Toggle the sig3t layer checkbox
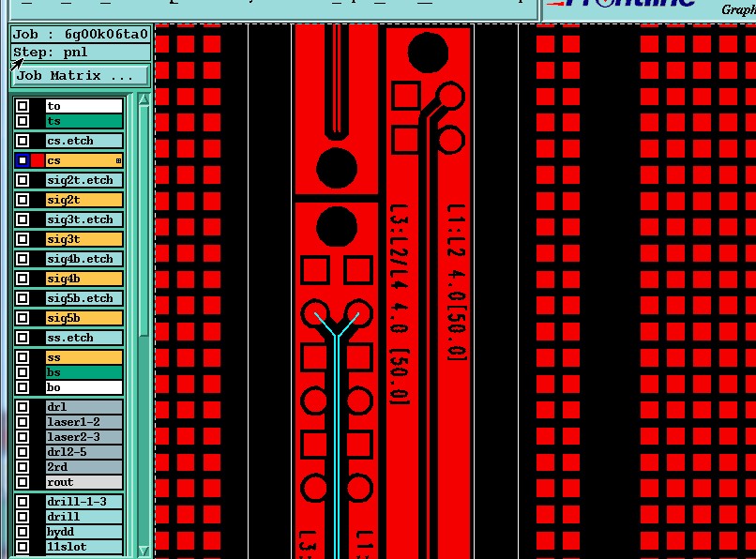 (x=23, y=239)
